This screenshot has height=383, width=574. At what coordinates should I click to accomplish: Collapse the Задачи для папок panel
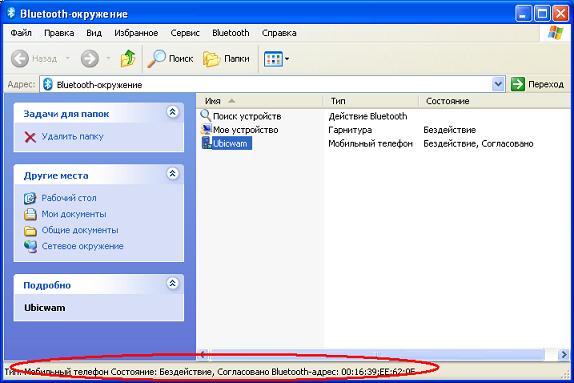[172, 112]
